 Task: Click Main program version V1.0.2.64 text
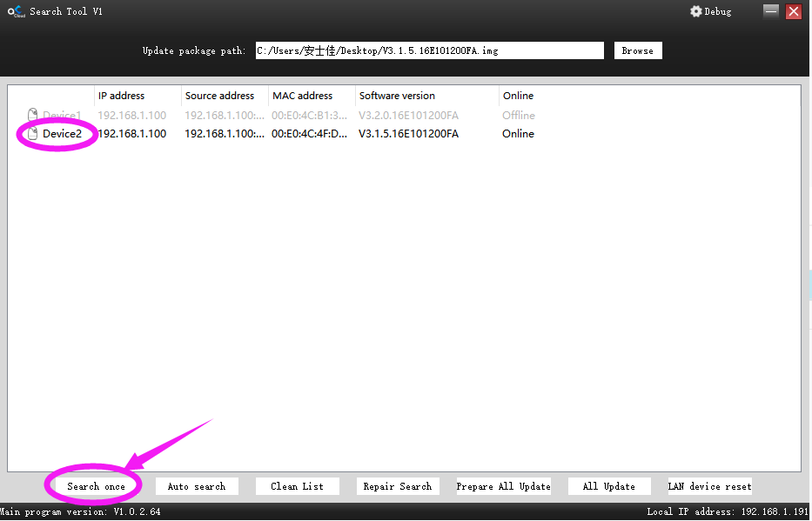coord(80,512)
